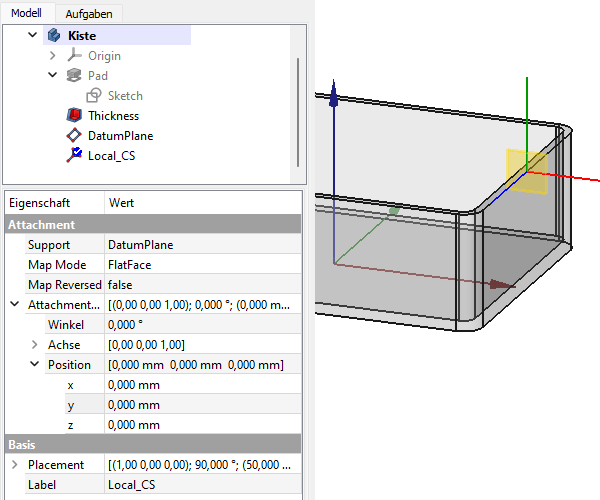Click the Local_CS coordinate system icon
Image resolution: width=600 pixels, height=500 pixels.
(74, 155)
